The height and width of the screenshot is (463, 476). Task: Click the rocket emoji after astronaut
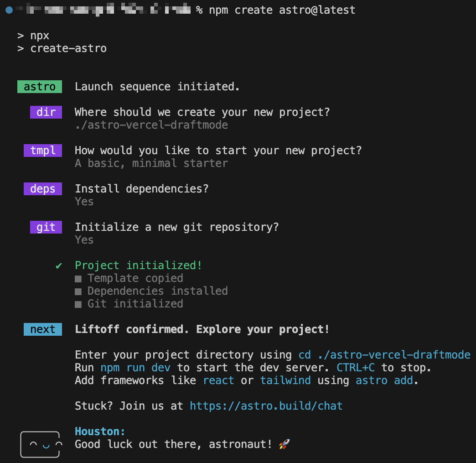point(284,444)
